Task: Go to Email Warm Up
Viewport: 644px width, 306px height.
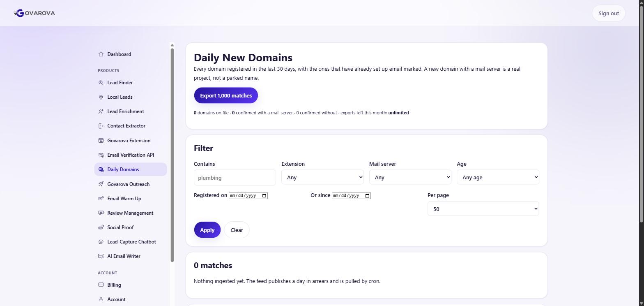Action: pyautogui.click(x=131, y=199)
